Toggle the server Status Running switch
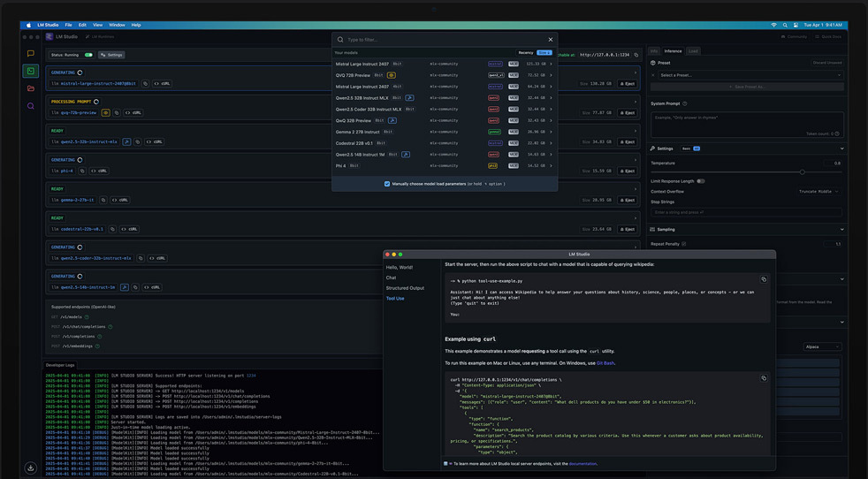 (88, 55)
